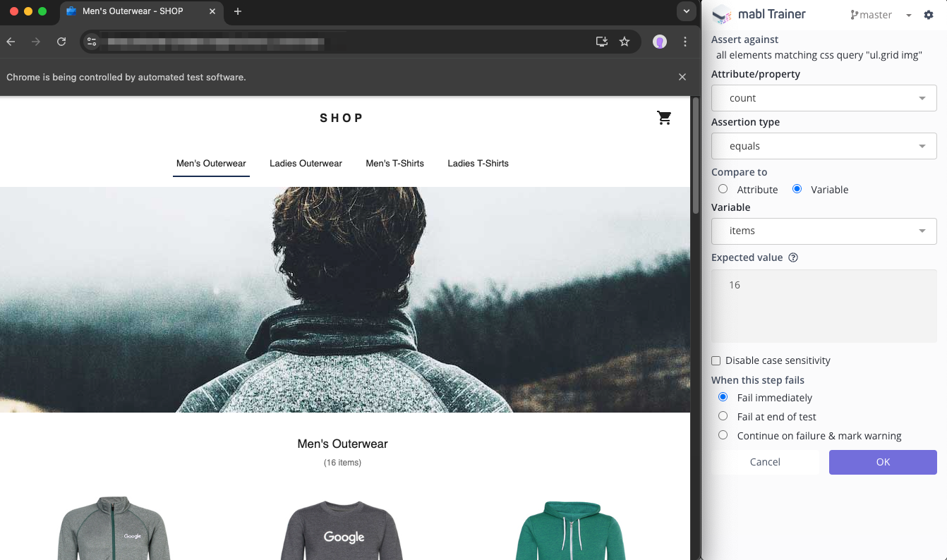Image resolution: width=947 pixels, height=560 pixels.
Task: Select the Attribute radio button
Action: [x=723, y=189]
